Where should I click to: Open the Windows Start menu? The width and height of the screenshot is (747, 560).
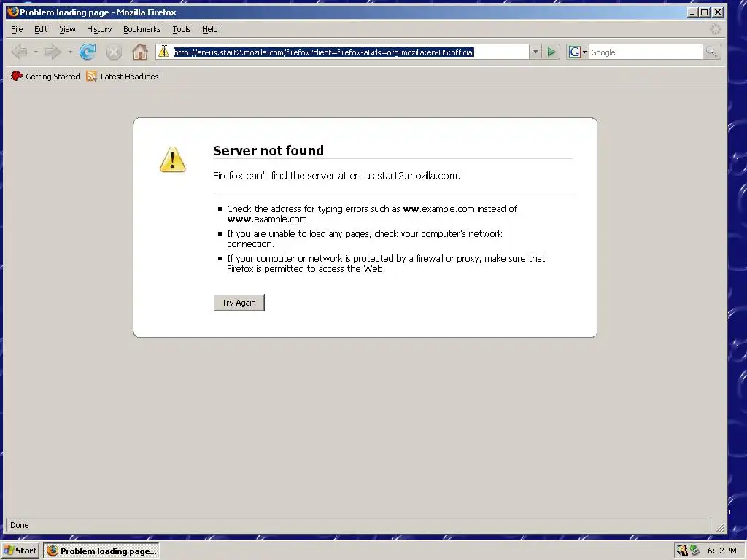pos(20,551)
